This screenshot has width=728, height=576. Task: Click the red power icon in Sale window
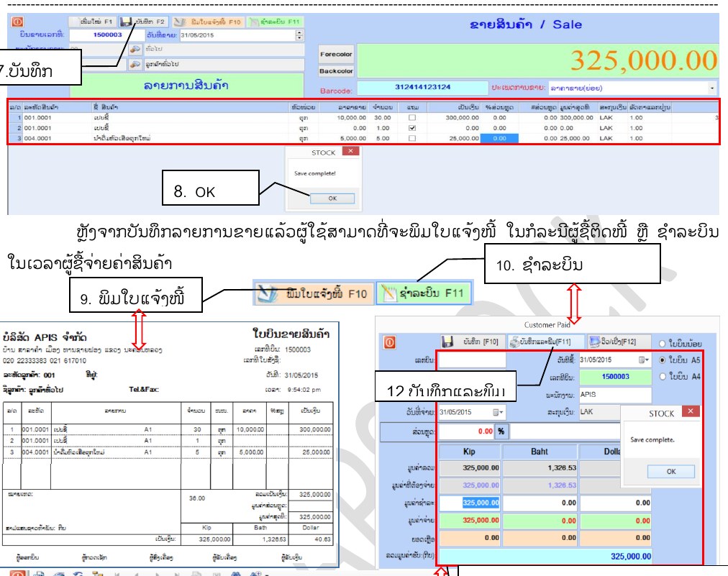pyautogui.click(x=17, y=22)
